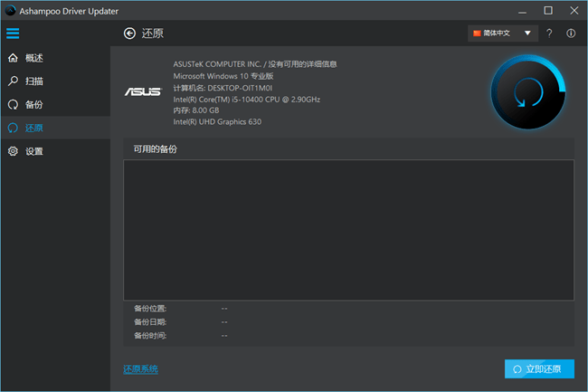The height and width of the screenshot is (392, 588).
Task: Click the question mark help icon
Action: click(549, 33)
